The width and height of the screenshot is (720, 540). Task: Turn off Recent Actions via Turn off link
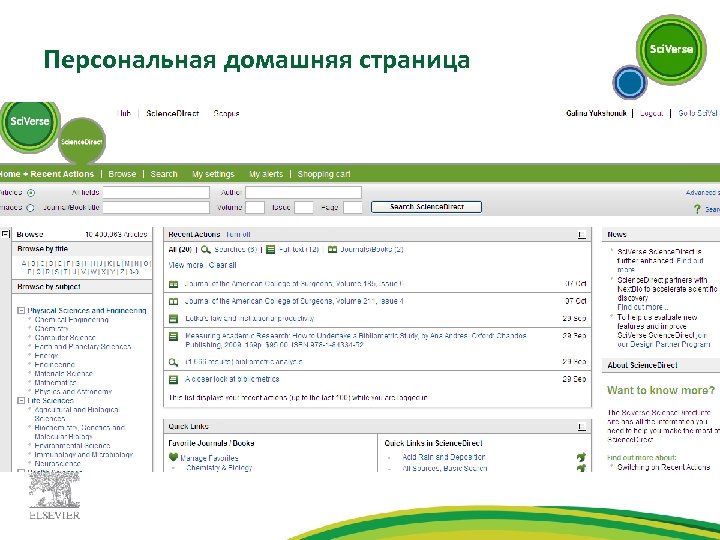coord(238,234)
